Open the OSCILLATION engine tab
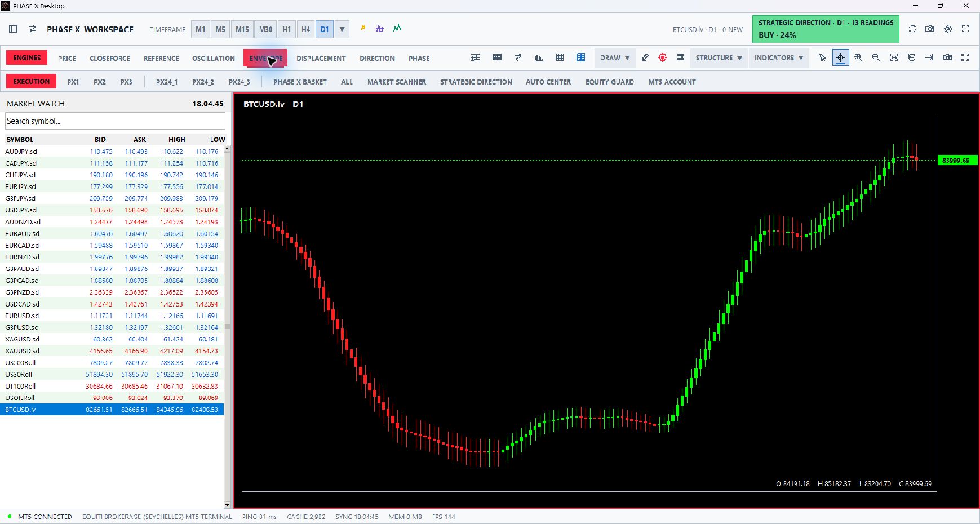 point(214,58)
